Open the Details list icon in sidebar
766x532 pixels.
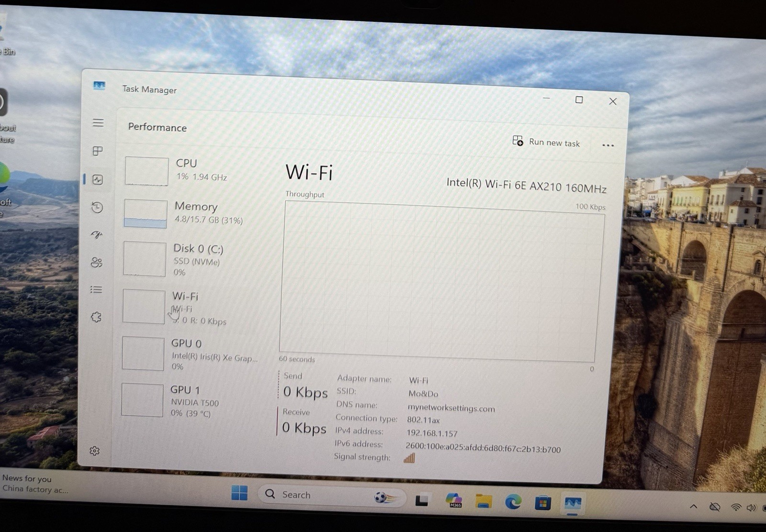click(96, 289)
